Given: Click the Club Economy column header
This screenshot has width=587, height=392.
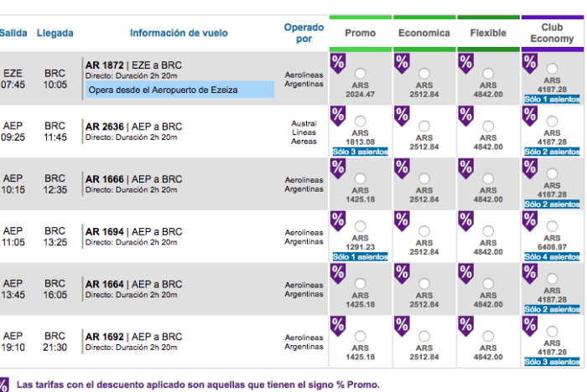Looking at the screenshot, I should click(552, 34).
